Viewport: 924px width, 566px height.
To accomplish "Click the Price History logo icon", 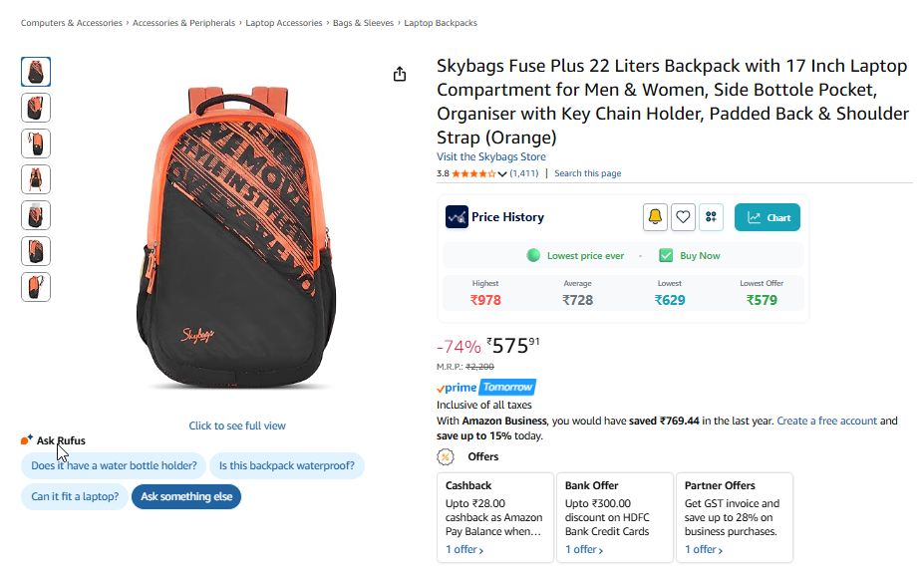I will 457,217.
